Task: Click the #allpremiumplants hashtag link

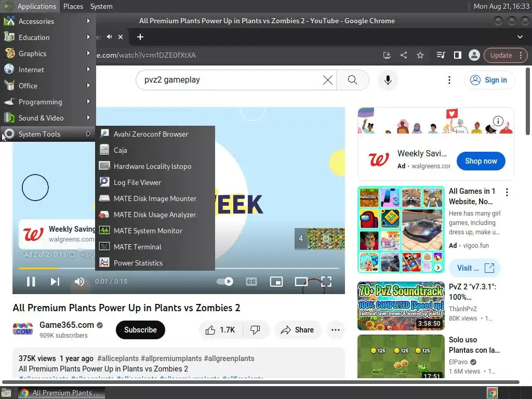Action: [171, 358]
